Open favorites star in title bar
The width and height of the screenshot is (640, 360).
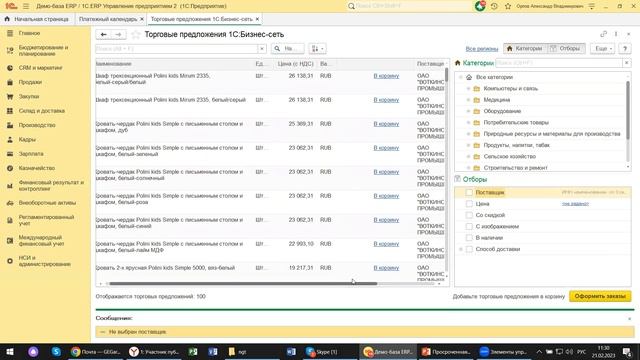[508, 6]
